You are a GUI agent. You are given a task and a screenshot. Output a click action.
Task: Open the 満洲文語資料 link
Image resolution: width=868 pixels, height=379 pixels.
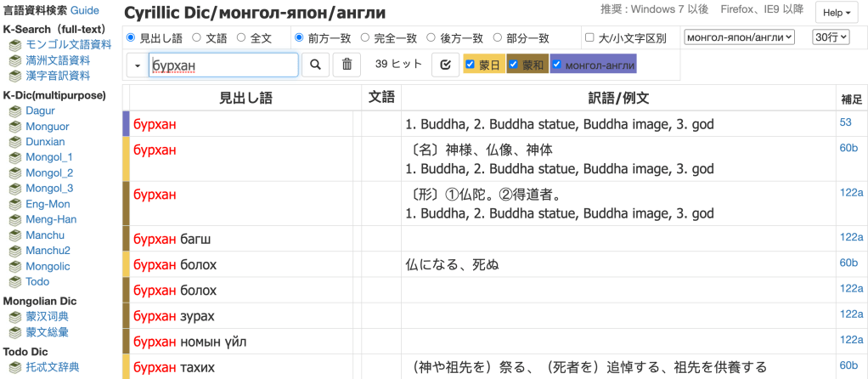(58, 60)
